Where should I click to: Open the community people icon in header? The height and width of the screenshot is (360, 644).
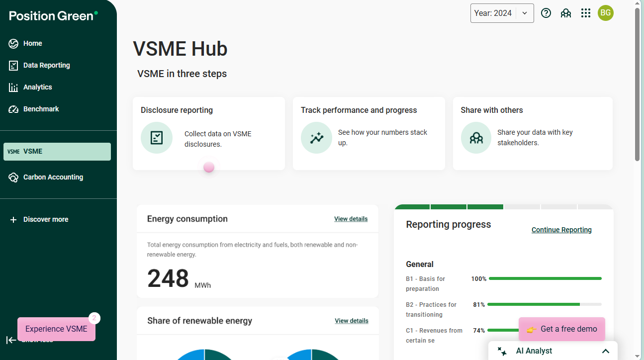pyautogui.click(x=566, y=13)
